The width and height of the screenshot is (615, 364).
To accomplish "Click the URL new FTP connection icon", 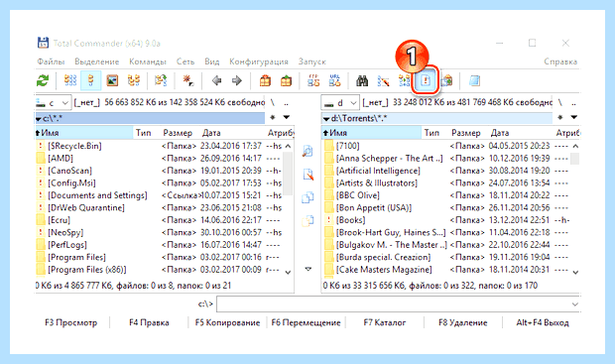I will pyautogui.click(x=334, y=80).
